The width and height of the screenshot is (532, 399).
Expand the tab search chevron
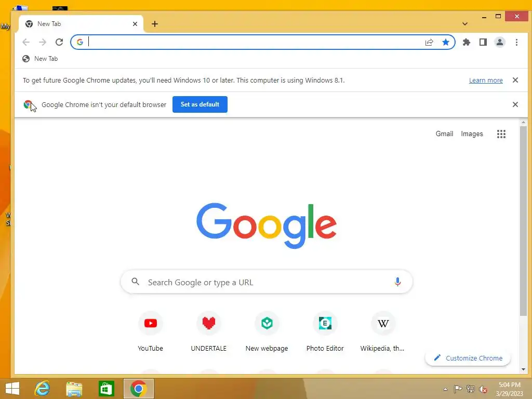click(x=465, y=24)
